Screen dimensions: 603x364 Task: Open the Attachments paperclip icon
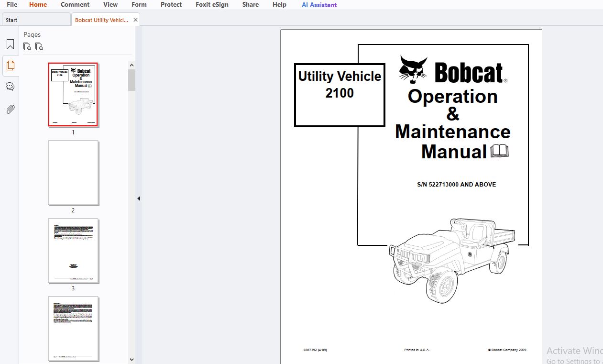click(x=10, y=109)
